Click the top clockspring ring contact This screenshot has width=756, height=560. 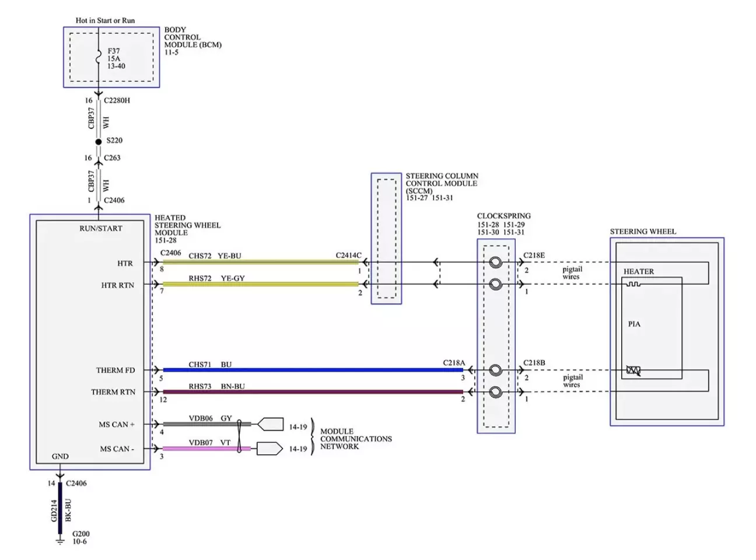coord(495,262)
